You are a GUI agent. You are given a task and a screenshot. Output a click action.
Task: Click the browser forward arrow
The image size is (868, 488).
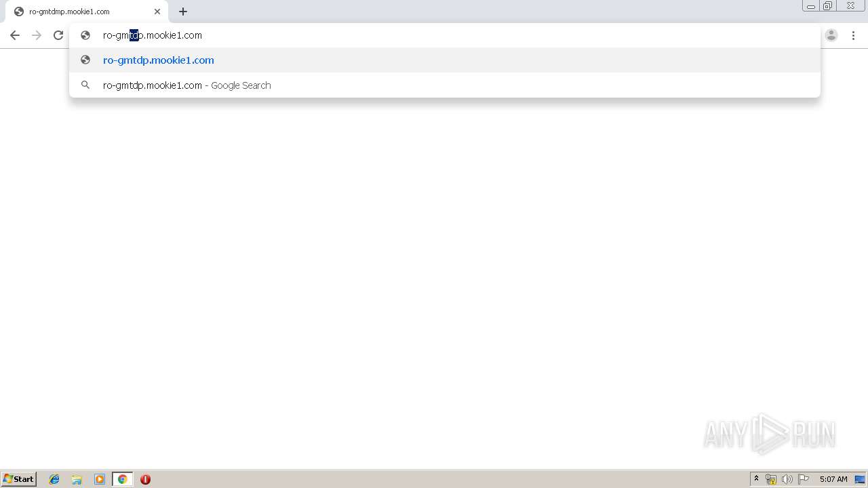37,35
